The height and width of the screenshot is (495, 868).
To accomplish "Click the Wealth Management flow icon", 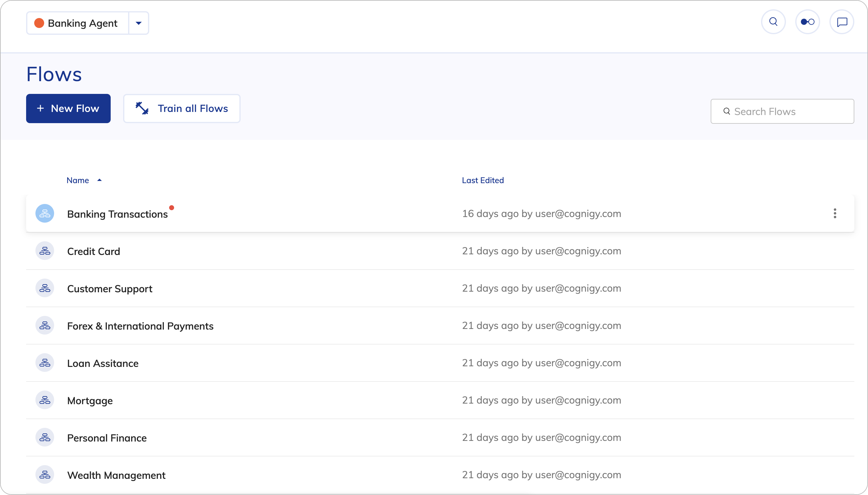I will coord(45,474).
